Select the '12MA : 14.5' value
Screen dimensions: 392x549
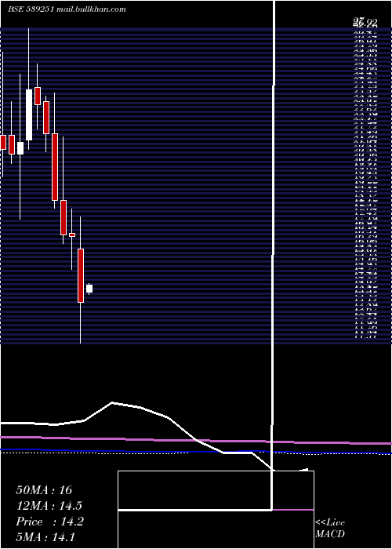49,506
